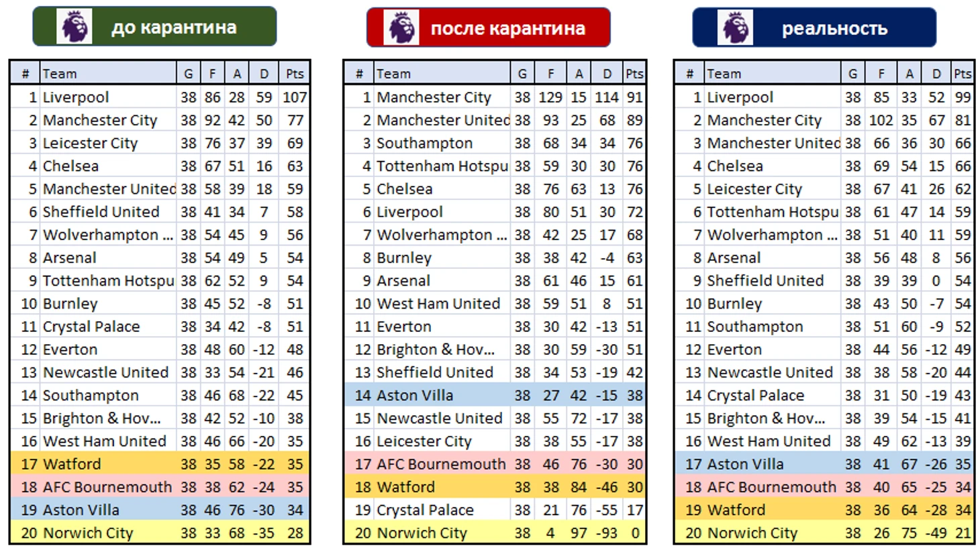Select the blue 'реальность' banner
This screenshot has height=554, width=980.
pyautogui.click(x=814, y=27)
